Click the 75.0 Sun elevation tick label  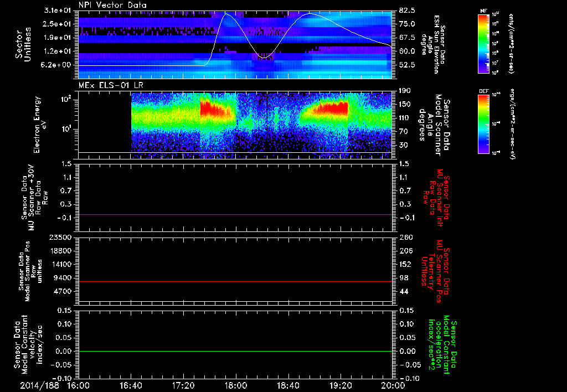click(x=407, y=24)
